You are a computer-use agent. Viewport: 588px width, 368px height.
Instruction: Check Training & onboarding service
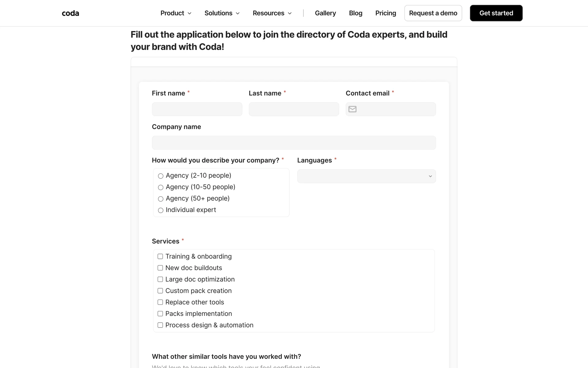160,256
